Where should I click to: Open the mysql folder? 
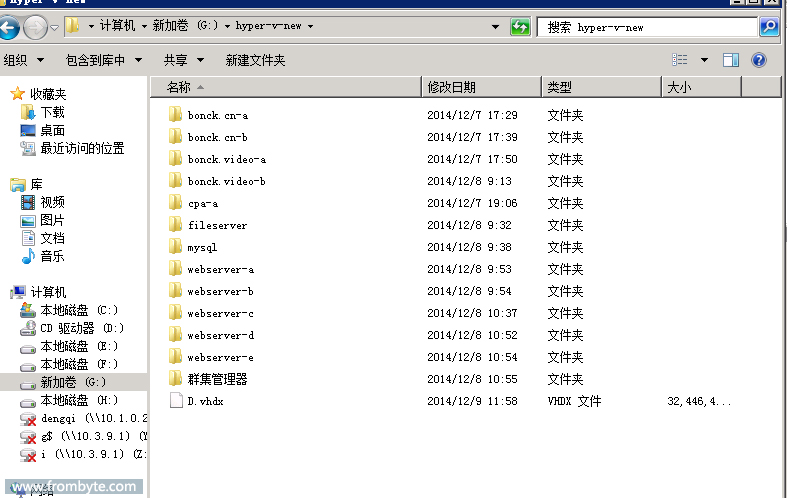click(x=201, y=247)
